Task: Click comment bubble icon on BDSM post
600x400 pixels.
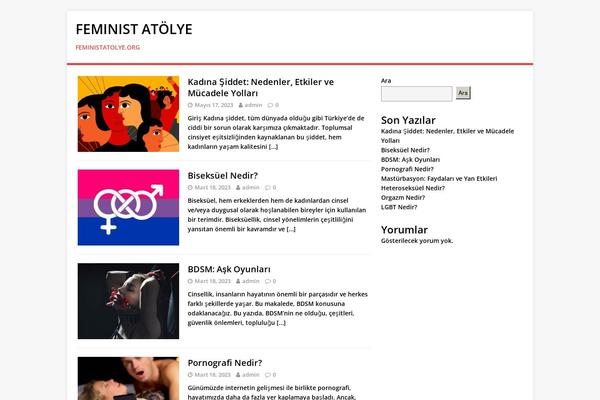Action: (x=267, y=281)
